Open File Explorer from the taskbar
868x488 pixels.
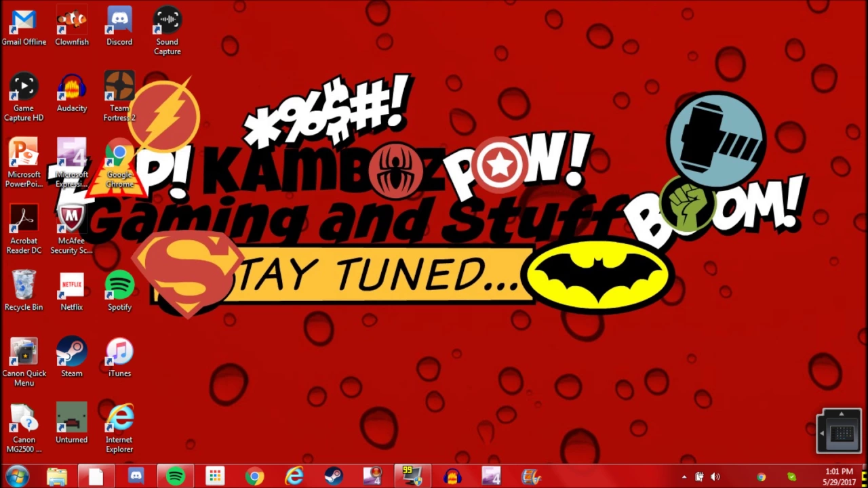coord(56,476)
